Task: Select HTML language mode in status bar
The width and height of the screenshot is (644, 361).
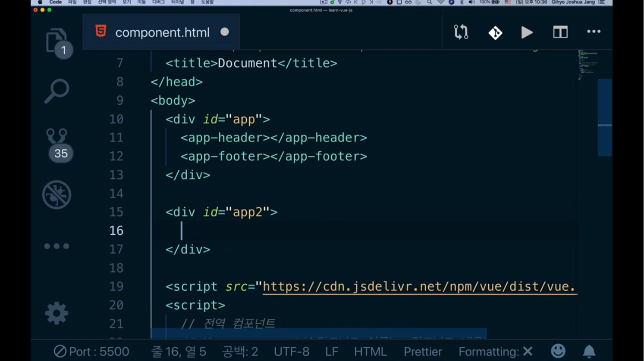Action: pyautogui.click(x=370, y=352)
